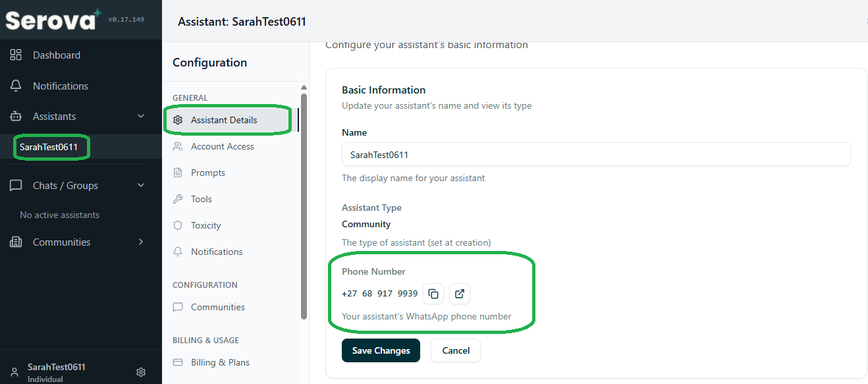Click the Assistants robot icon
Screen dimensions: 868x384
[x=16, y=117]
